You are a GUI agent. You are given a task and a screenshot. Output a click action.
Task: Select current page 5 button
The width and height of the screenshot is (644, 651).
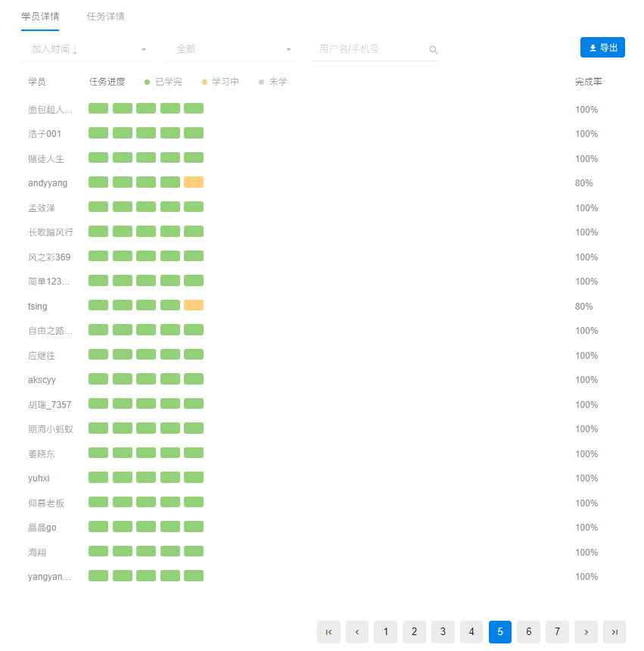tap(500, 632)
